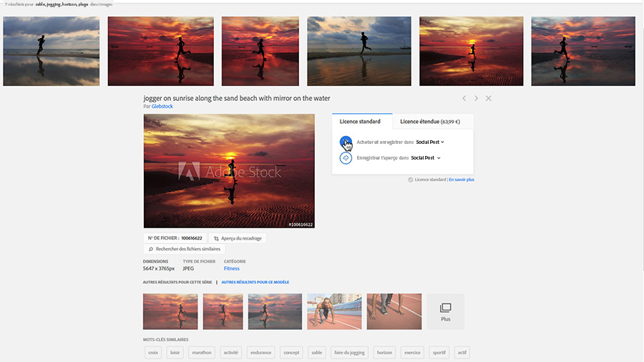The width and height of the screenshot is (644, 362).
Task: Click the JPEG file type value
Action: [188, 268]
